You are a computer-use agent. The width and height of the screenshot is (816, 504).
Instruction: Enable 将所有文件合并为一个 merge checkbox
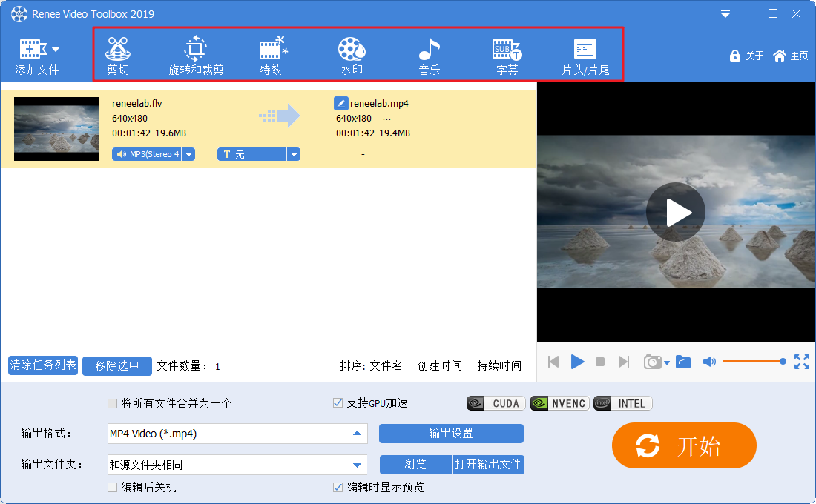pos(113,404)
